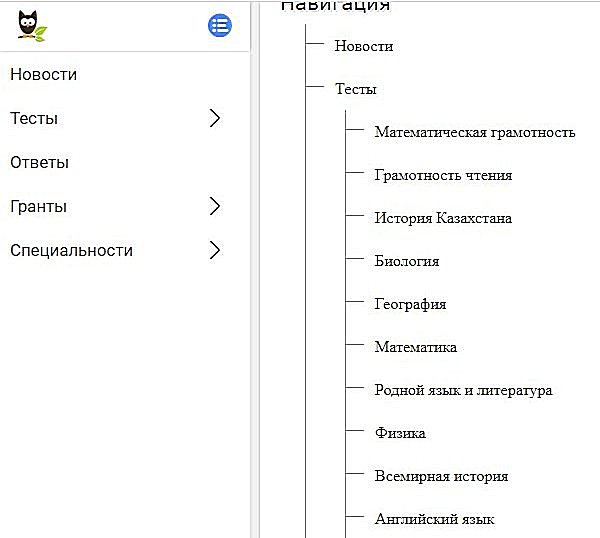Select Биология from the tests list
This screenshot has height=538, width=600.
click(x=407, y=261)
